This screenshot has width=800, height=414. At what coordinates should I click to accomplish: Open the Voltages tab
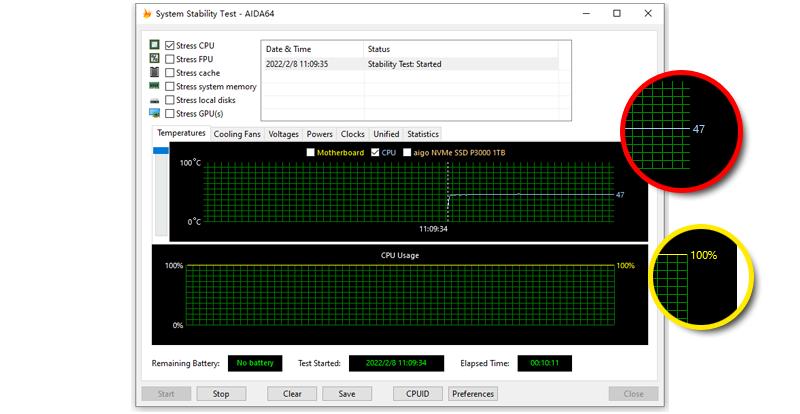click(284, 134)
